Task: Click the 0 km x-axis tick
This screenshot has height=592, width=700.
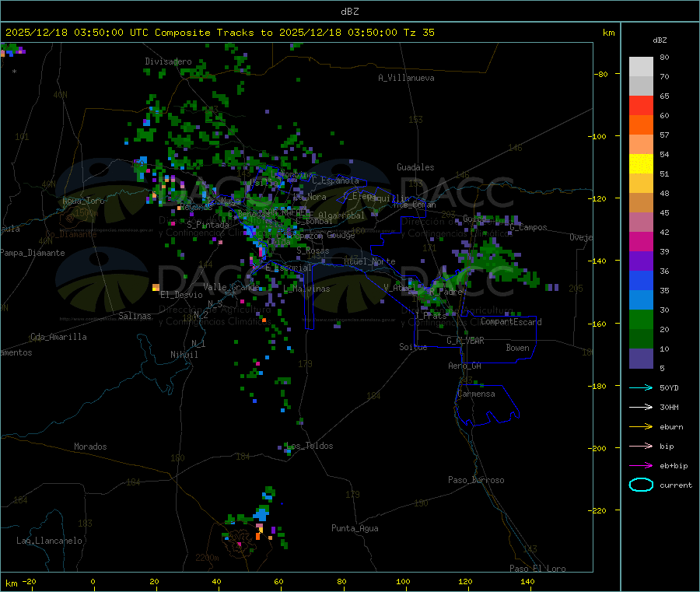Action: pos(93,581)
